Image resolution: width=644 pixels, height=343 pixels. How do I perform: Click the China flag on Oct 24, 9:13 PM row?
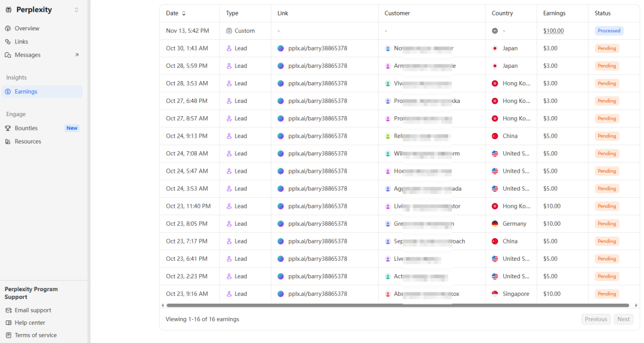(495, 136)
